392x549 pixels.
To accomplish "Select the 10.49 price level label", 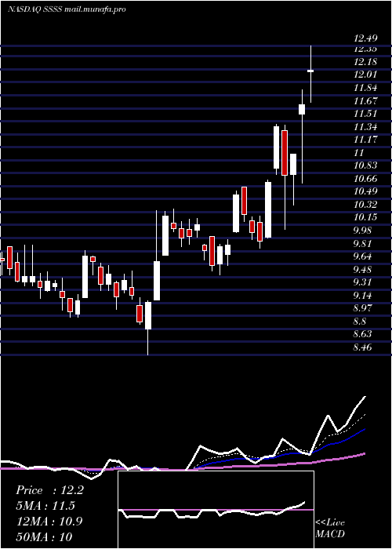I will pyautogui.click(x=365, y=191).
